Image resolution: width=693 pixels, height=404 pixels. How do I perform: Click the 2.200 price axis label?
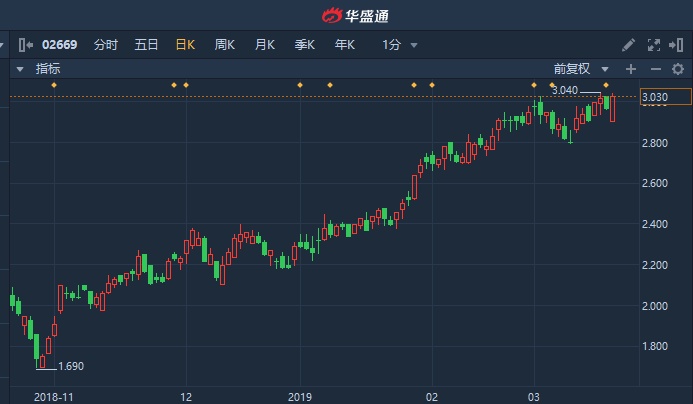tap(655, 265)
